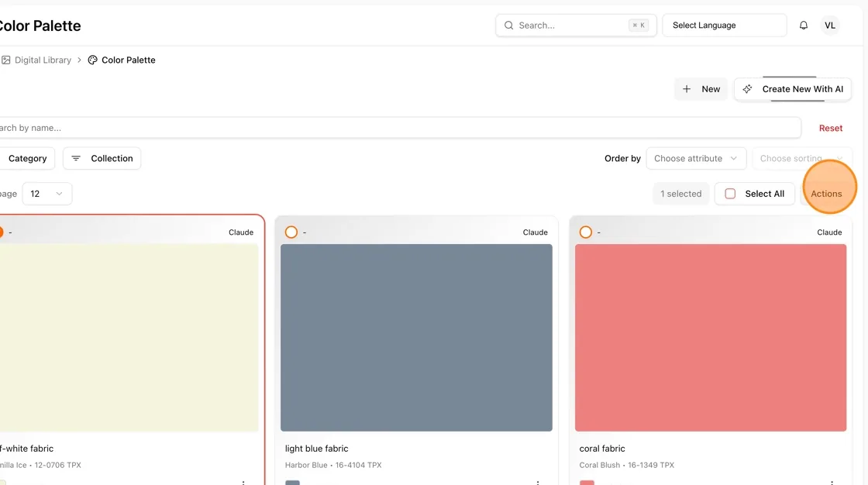Viewport: 868px width, 485px height.
Task: Open the Actions menu
Action: point(826,194)
